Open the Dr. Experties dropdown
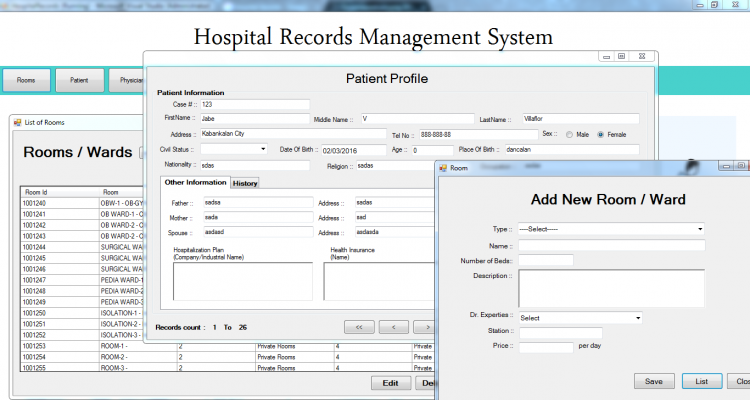The image size is (750, 400). coord(638,318)
